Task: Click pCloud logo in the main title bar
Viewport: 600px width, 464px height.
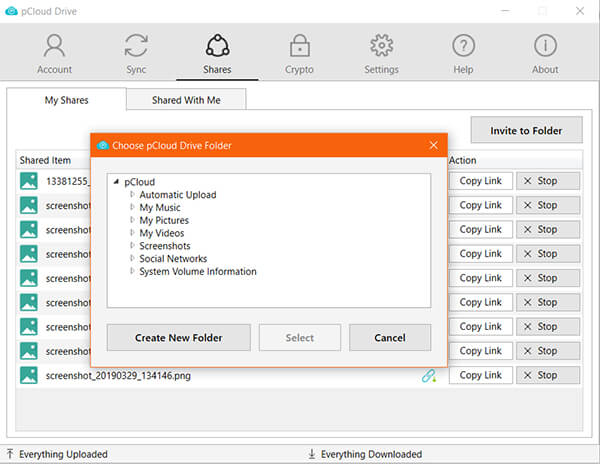Action: tap(11, 11)
